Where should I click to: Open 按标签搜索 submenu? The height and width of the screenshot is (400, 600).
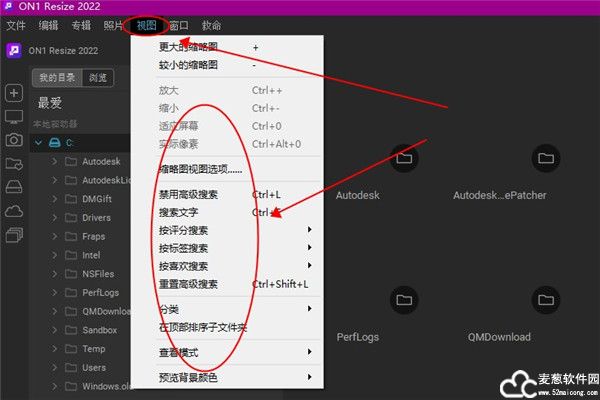pos(227,248)
